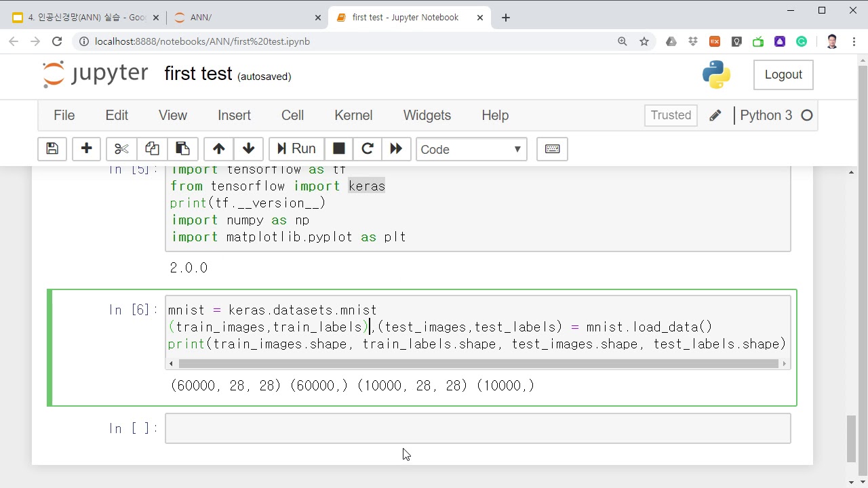Image resolution: width=868 pixels, height=488 pixels.
Task: Restart the kernel with circular arrow icon
Action: [x=368, y=149]
